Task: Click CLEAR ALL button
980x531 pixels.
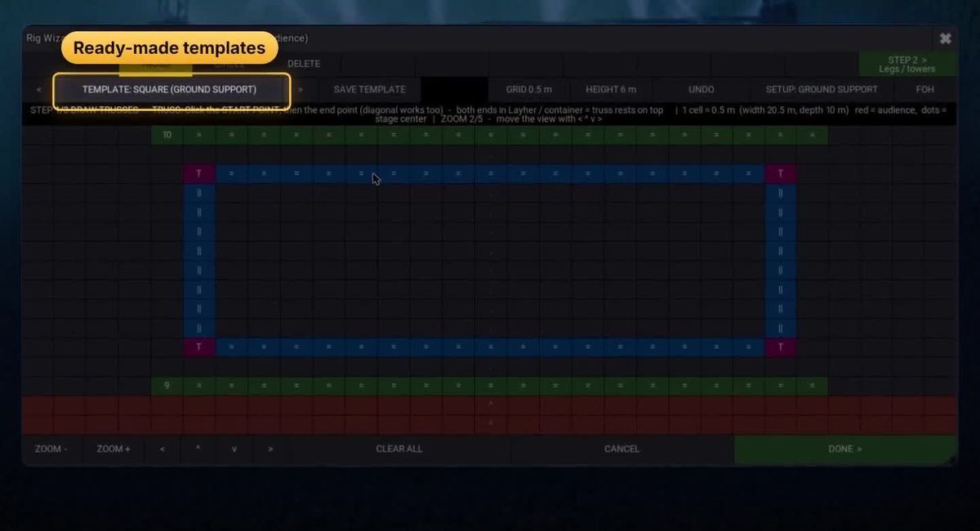Action: click(x=399, y=448)
